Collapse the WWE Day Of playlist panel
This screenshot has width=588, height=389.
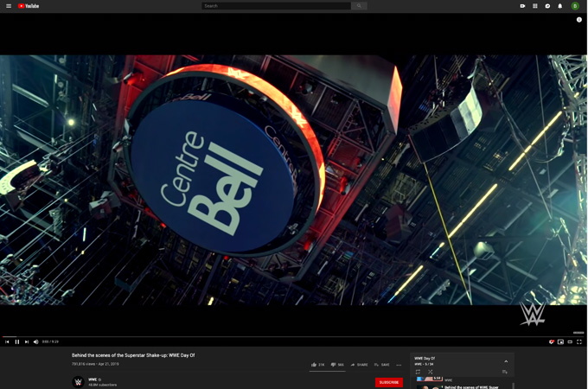(x=506, y=361)
